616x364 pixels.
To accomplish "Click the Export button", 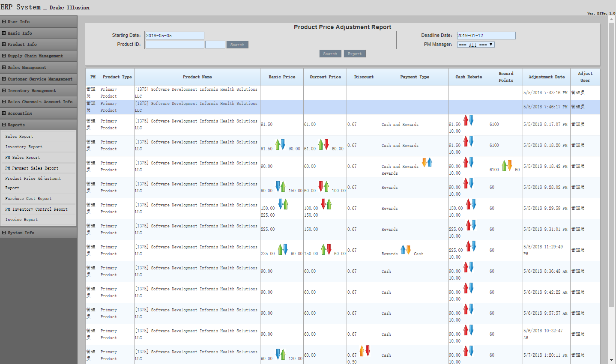I will (355, 54).
